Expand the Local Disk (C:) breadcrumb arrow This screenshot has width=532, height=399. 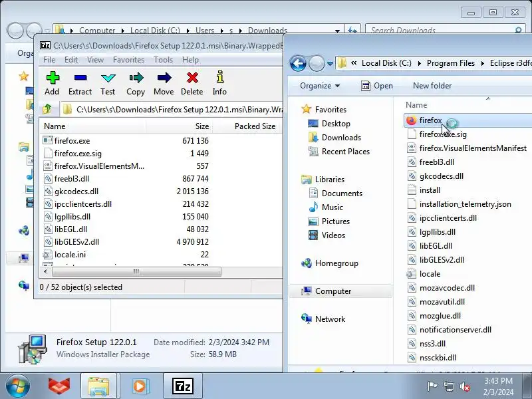coord(420,63)
